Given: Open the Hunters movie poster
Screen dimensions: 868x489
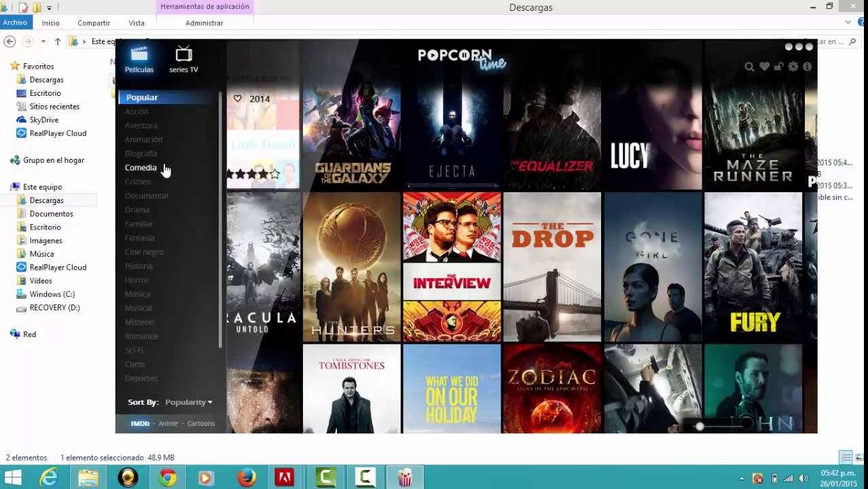Looking at the screenshot, I should click(351, 267).
